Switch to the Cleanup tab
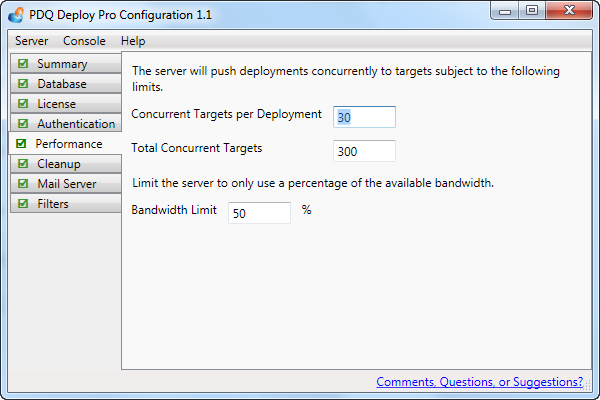This screenshot has width=600, height=400. click(66, 164)
